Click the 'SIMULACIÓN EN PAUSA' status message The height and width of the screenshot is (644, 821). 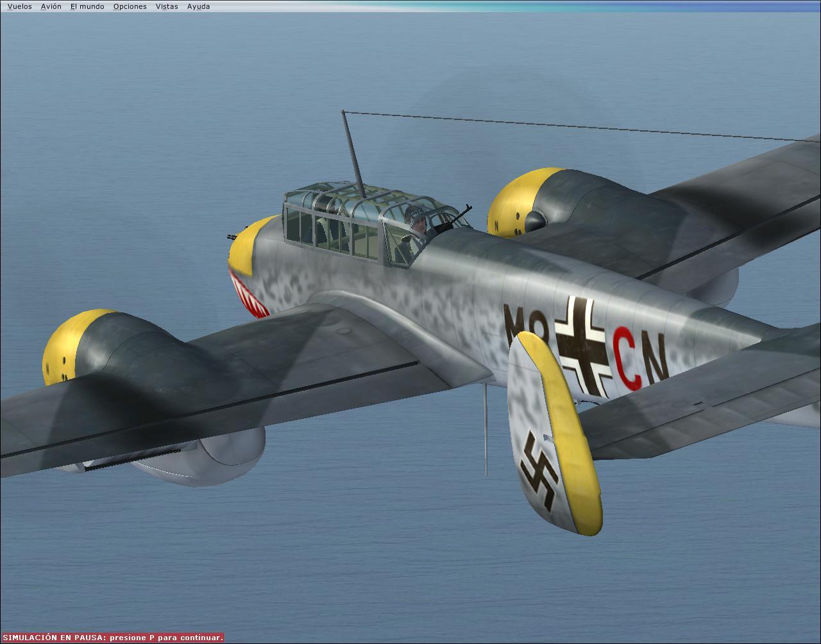112,638
